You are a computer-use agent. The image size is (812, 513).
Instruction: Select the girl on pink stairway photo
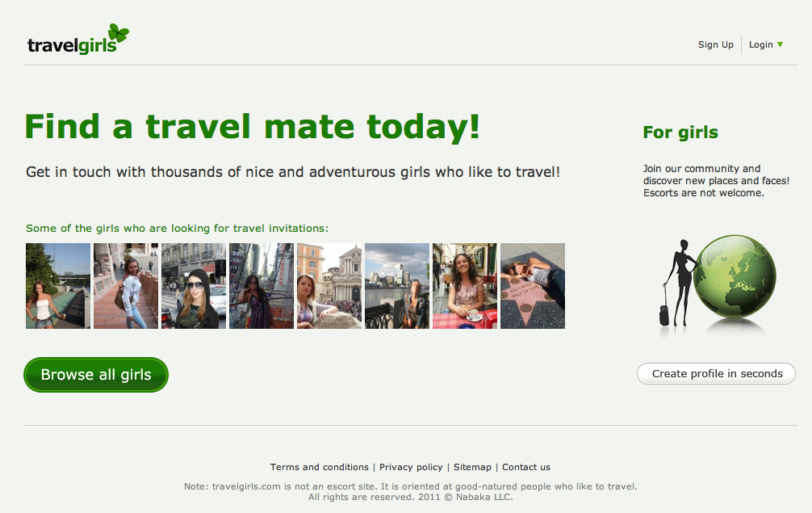tap(126, 286)
